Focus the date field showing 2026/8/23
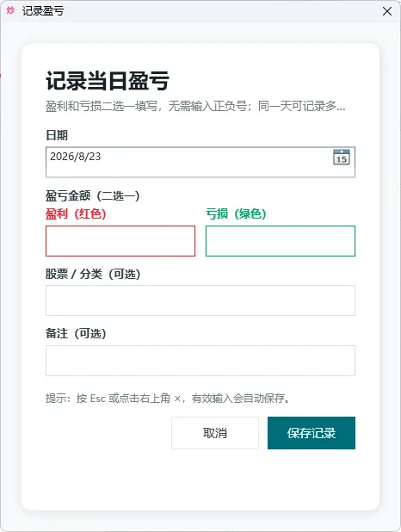 pyautogui.click(x=200, y=162)
